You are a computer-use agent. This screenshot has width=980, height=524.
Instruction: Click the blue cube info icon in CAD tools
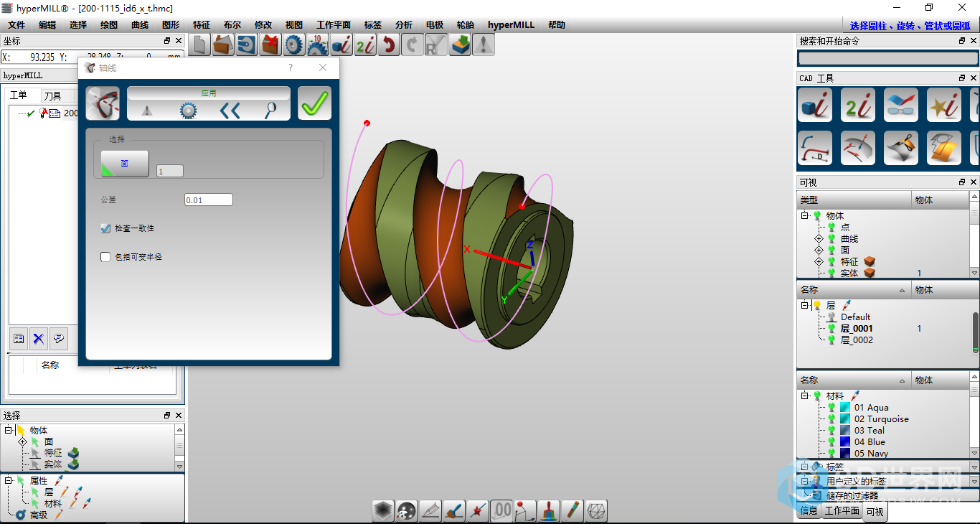[x=815, y=105]
